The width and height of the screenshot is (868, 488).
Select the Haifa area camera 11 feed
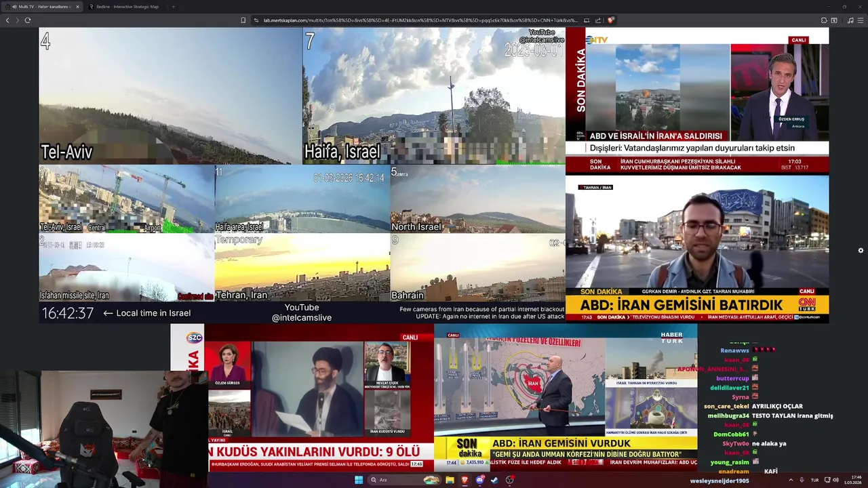[x=302, y=199]
